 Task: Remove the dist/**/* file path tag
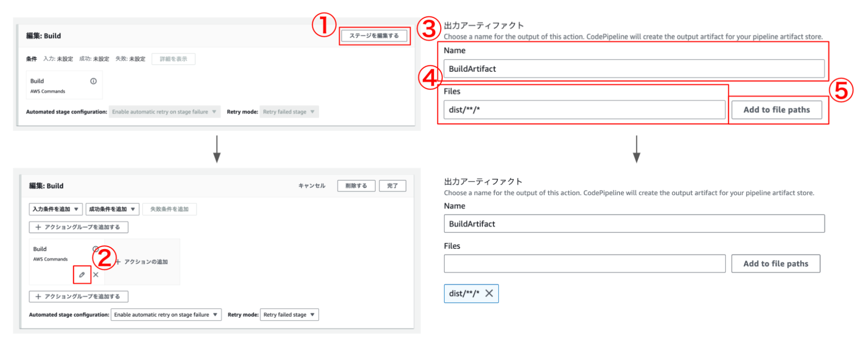(x=489, y=293)
